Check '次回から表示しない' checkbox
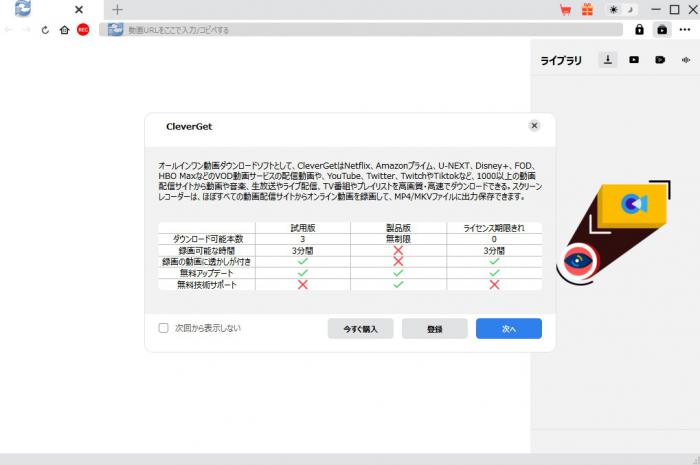 (163, 328)
